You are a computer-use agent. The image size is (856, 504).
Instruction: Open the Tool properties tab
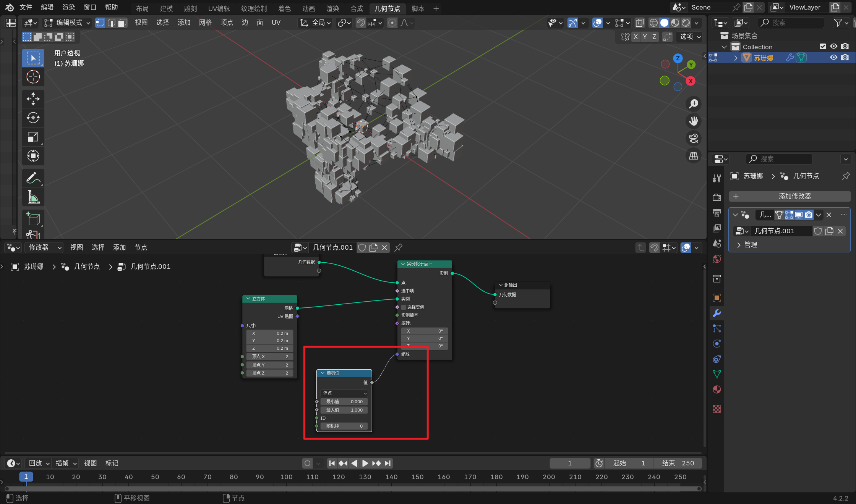pyautogui.click(x=717, y=178)
